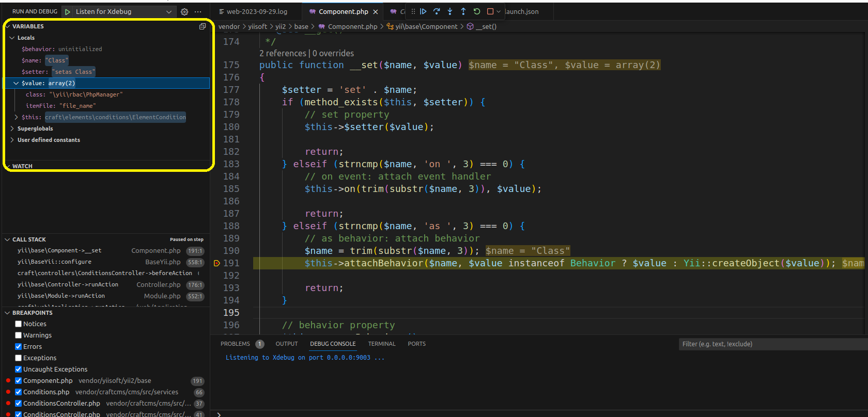The height and width of the screenshot is (417, 868).
Task: Click the breakpoint glyph at line 191
Action: pos(217,263)
